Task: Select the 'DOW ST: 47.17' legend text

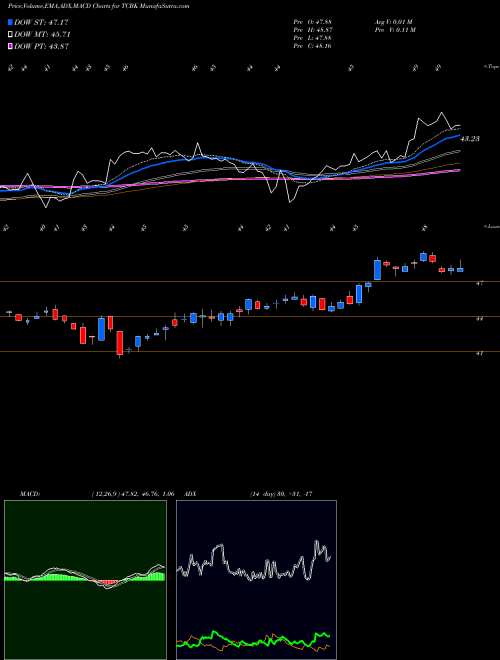Action: tap(41, 23)
